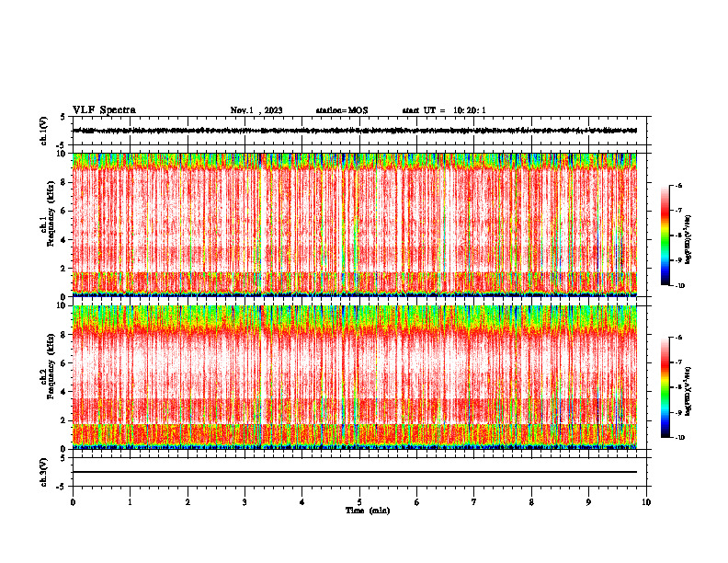Click the ch.3(V) axis label

44,472
